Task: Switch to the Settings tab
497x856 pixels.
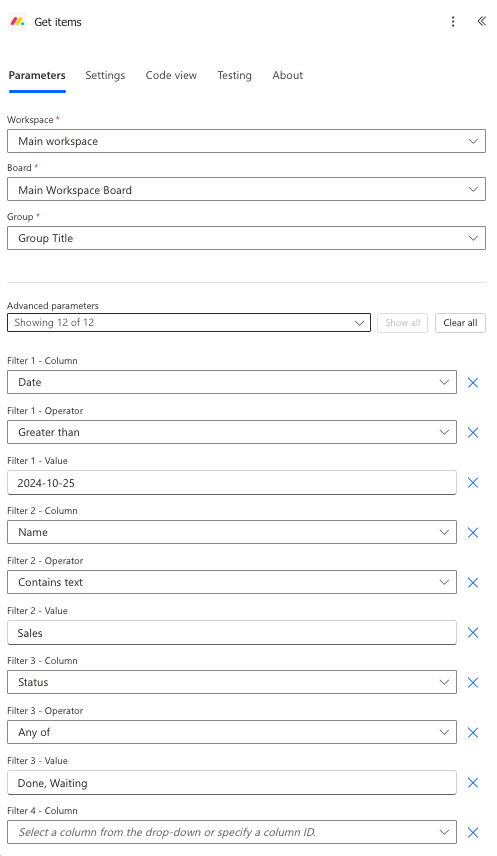Action: (x=105, y=75)
